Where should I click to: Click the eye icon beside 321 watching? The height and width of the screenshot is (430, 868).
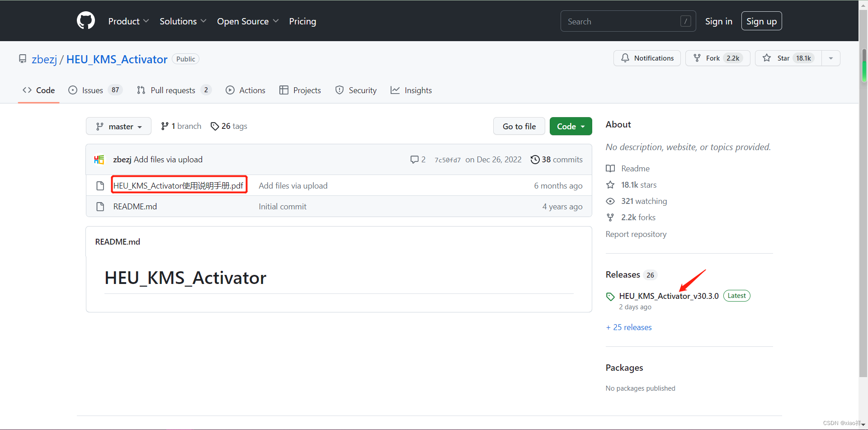610,201
